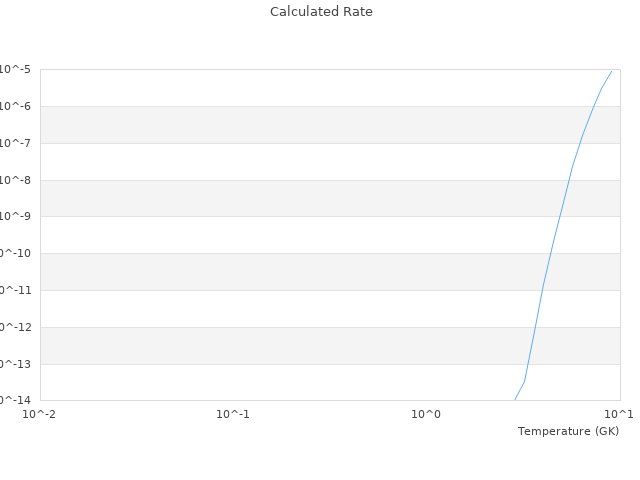Image resolution: width=640 pixels, height=480 pixels.
Task: Click the curve's top end near 10^-5
Action: [x=611, y=70]
